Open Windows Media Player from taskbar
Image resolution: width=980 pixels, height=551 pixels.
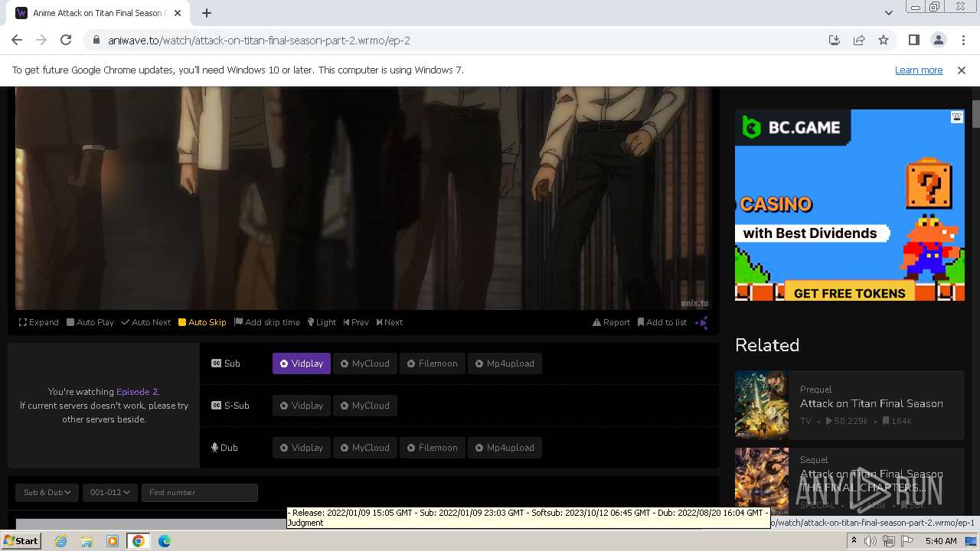113,541
